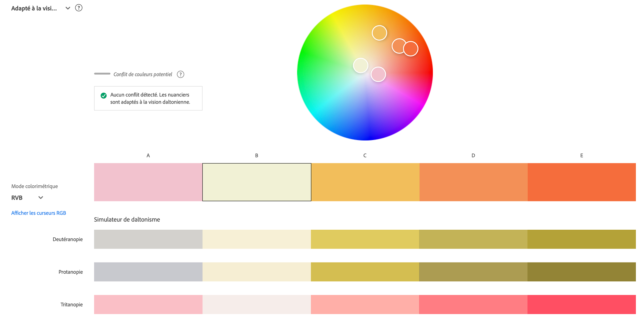Expand the Adapté à la vision dropdown
Screen dimensions: 644x324
pyautogui.click(x=68, y=8)
